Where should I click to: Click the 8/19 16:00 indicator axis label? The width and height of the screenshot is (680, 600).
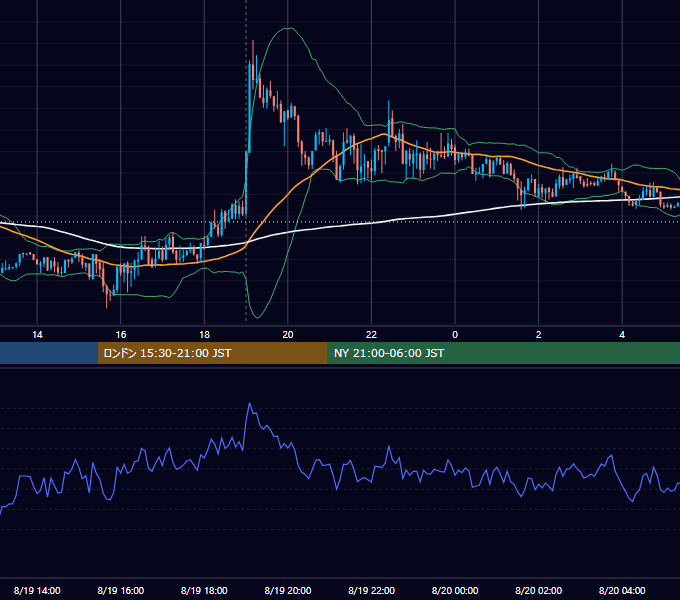click(121, 590)
